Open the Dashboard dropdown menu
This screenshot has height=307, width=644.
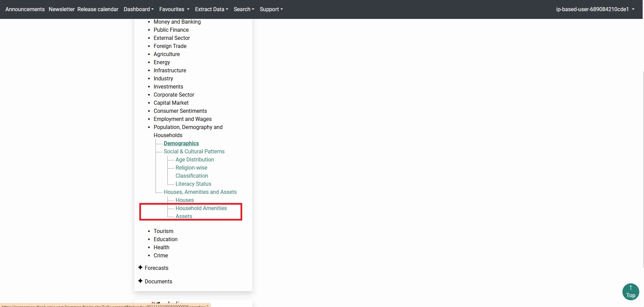point(138,9)
